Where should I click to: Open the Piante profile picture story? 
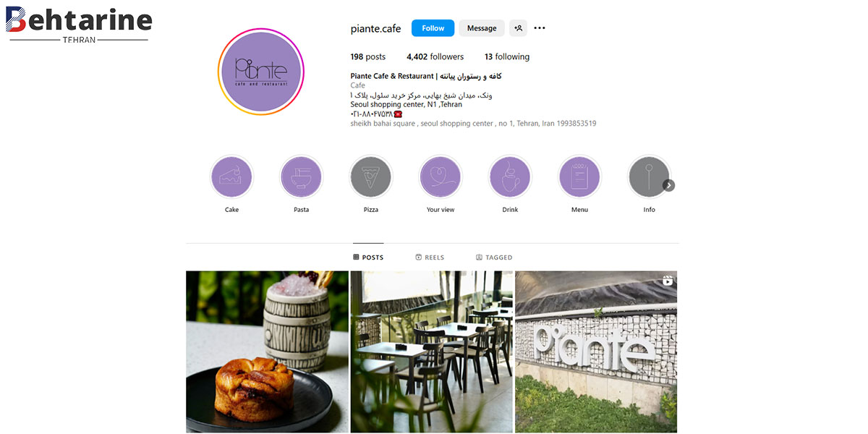point(261,72)
